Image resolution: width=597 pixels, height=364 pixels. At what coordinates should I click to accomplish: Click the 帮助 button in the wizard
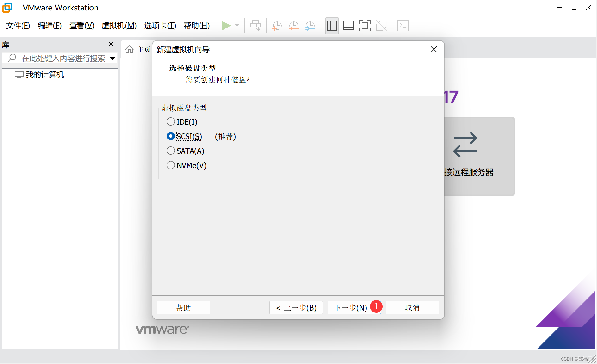(183, 308)
